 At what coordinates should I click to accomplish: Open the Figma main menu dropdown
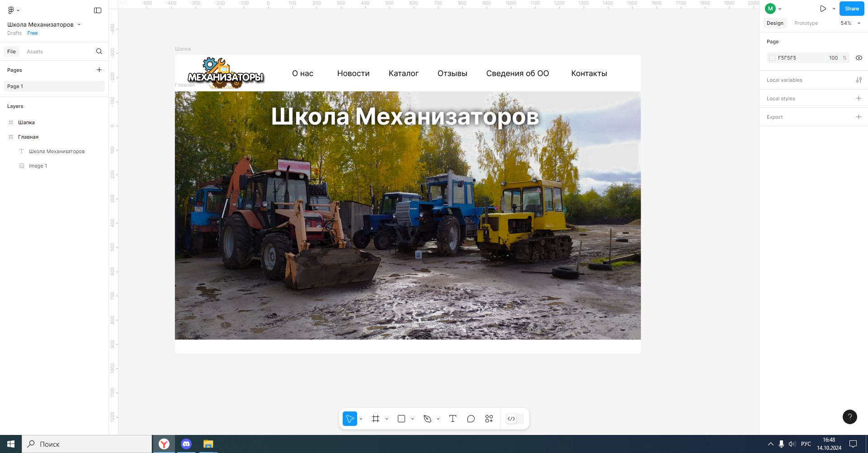click(14, 9)
